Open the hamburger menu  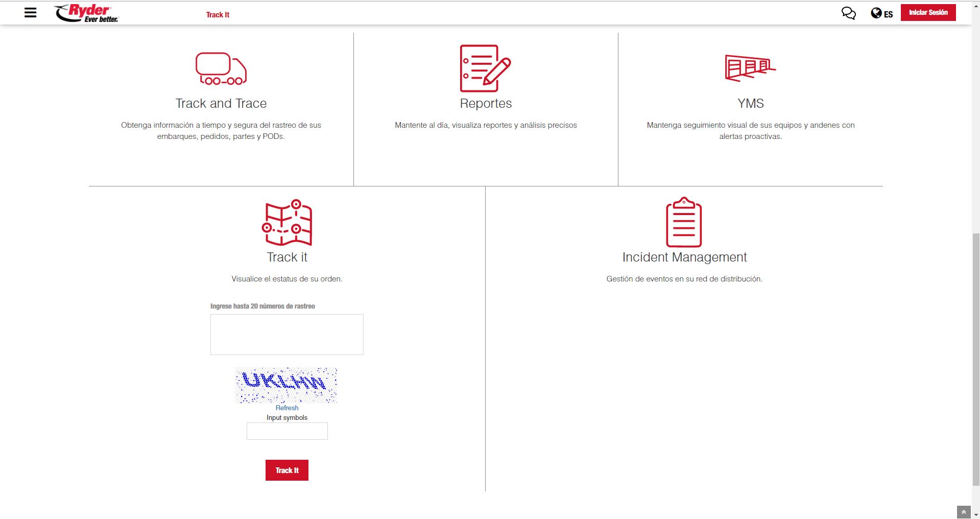point(31,13)
